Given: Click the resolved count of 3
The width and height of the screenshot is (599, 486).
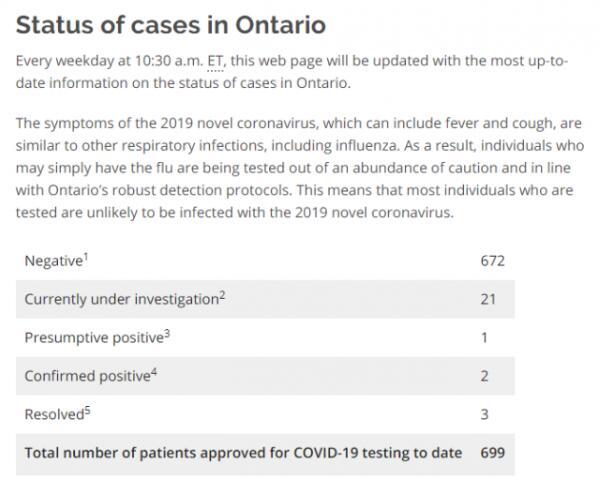Looking at the screenshot, I should (x=484, y=415).
